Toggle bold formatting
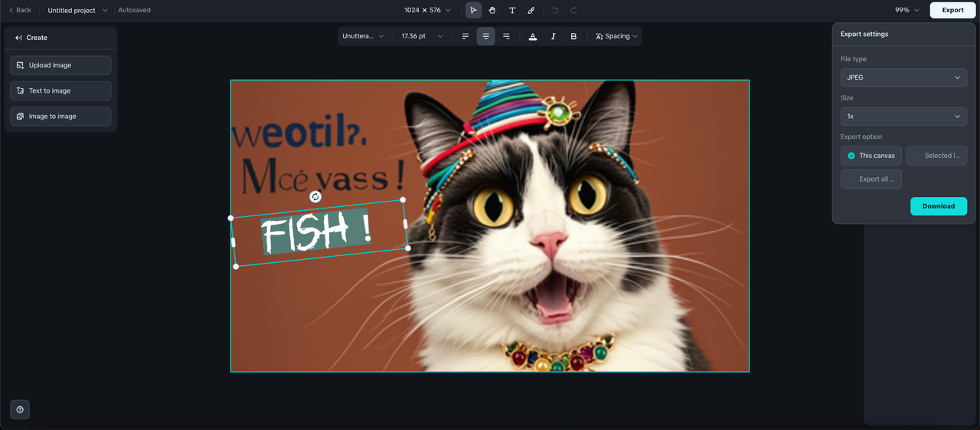 pos(573,36)
